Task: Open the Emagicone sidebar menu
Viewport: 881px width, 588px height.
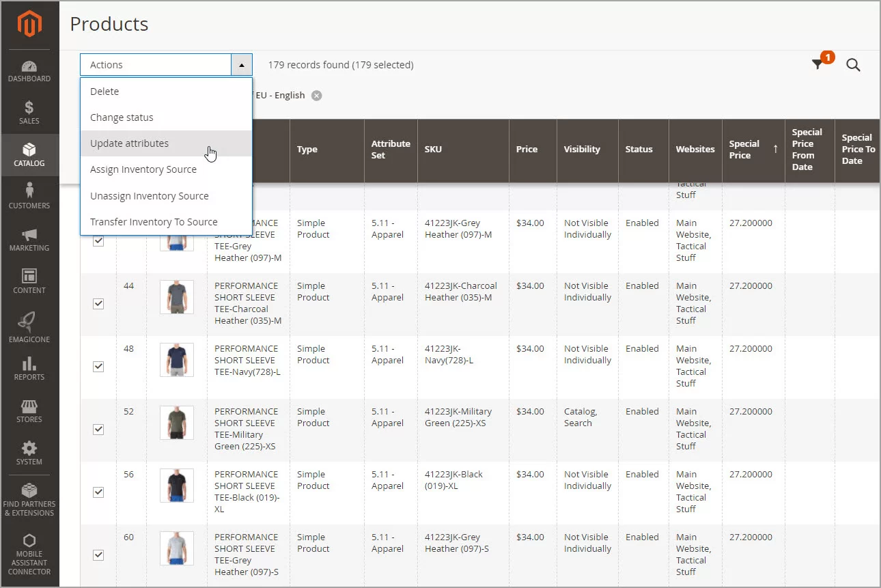Action: click(x=29, y=328)
